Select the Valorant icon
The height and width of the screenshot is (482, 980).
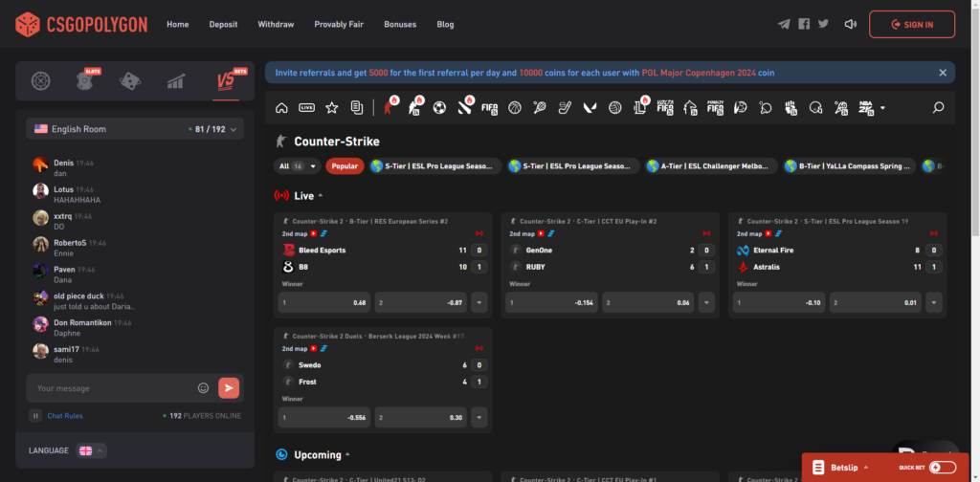(x=590, y=107)
